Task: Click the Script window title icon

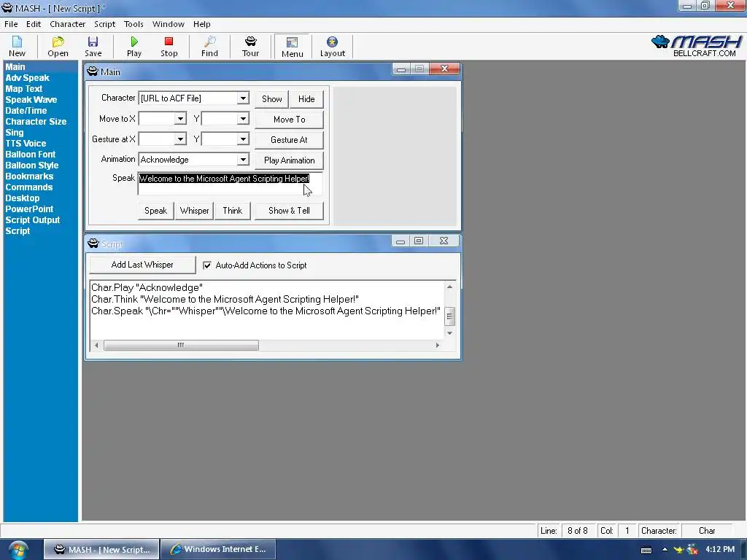Action: coord(93,244)
